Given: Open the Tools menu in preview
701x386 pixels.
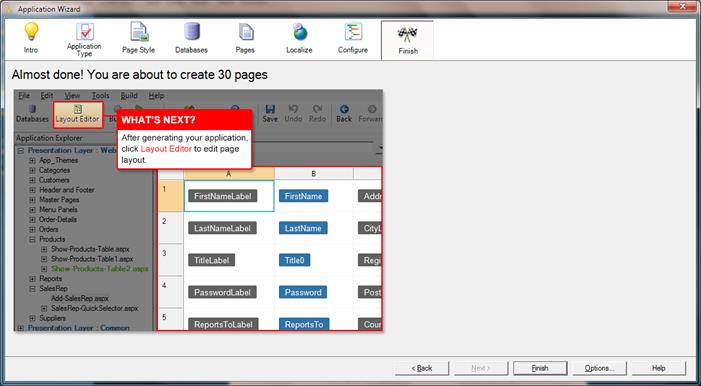Looking at the screenshot, I should [x=100, y=95].
